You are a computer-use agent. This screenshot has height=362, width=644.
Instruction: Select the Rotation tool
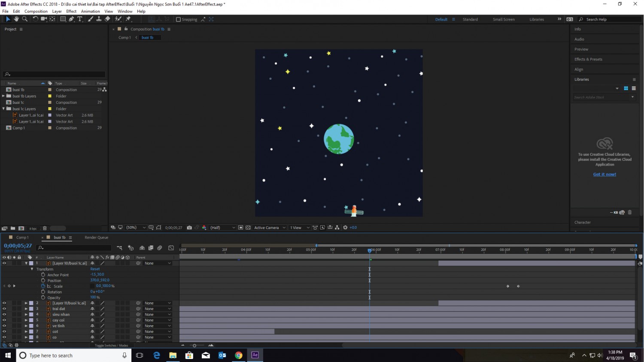(x=35, y=19)
